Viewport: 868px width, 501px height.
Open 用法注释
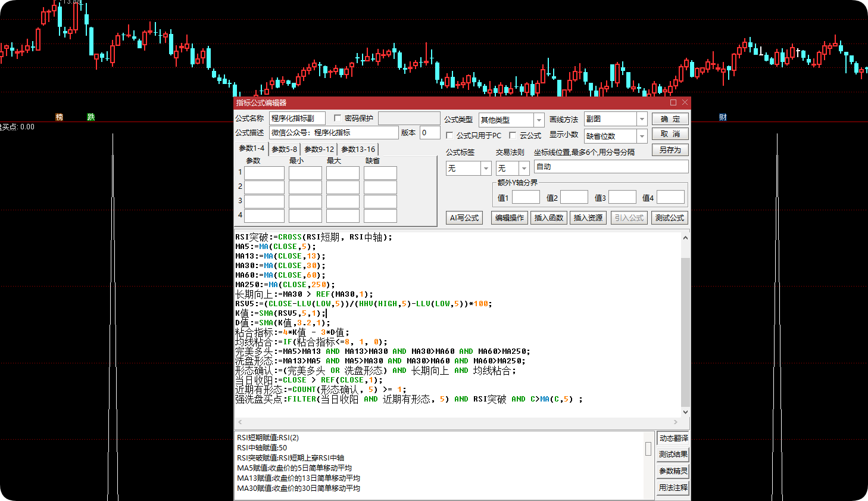click(673, 487)
